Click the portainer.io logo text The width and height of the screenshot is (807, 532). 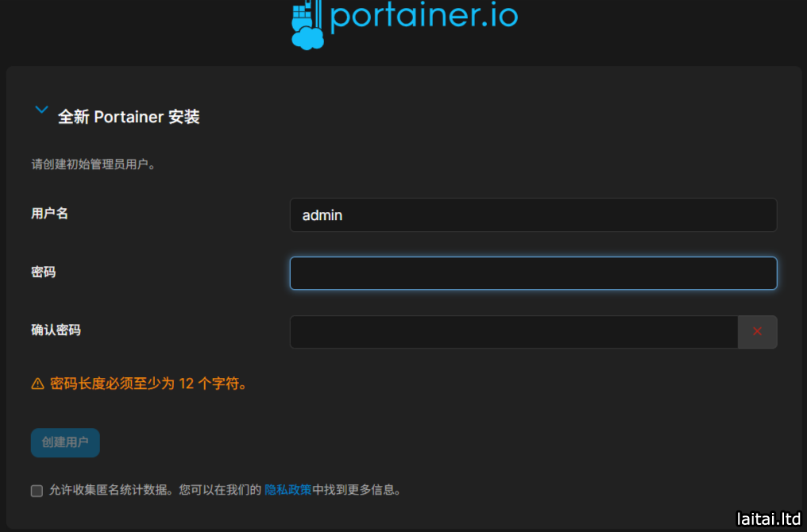pos(423,17)
